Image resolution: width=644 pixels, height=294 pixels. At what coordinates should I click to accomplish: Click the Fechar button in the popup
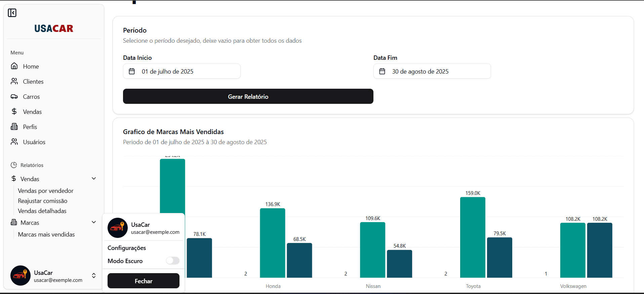[144, 281]
